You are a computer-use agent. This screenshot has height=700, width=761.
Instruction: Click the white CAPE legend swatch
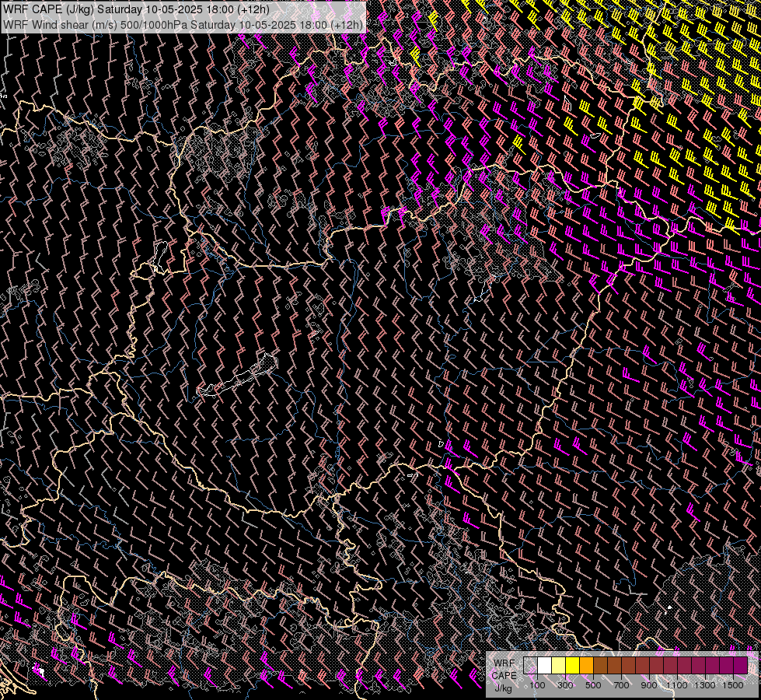point(545,665)
